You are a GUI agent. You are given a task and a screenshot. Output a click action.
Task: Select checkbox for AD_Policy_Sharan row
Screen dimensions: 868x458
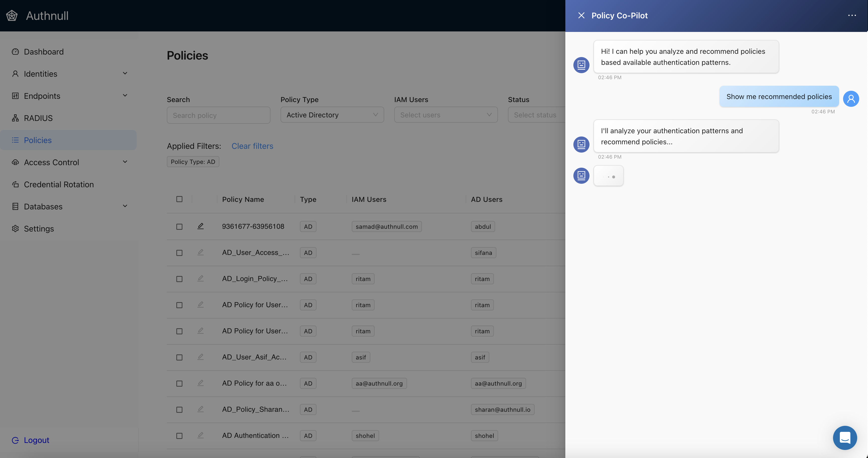pos(179,409)
